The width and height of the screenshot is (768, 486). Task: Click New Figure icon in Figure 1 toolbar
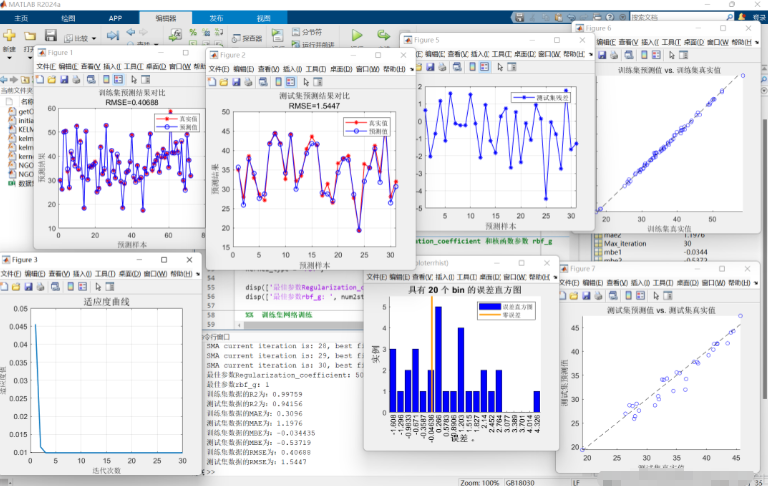point(40,79)
